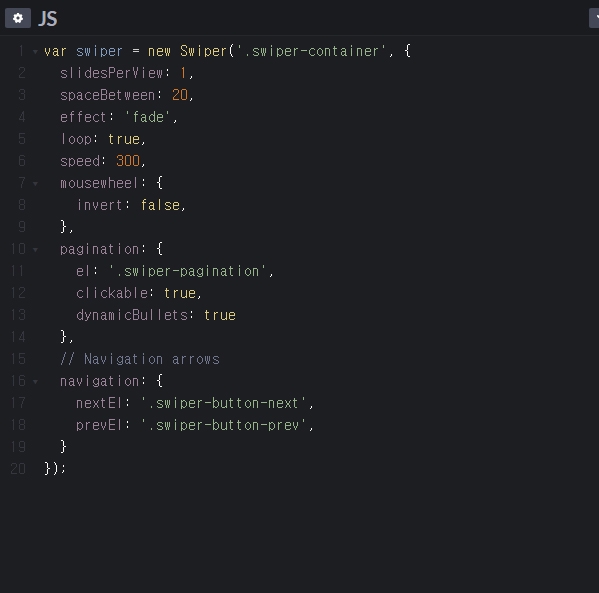The image size is (599, 593).
Task: Click '.swiper-container' string on line 1
Action: pos(312,51)
